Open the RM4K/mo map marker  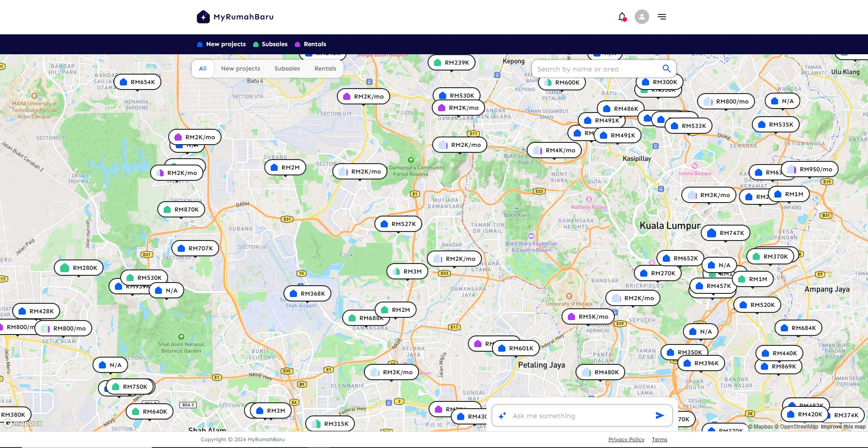point(554,151)
